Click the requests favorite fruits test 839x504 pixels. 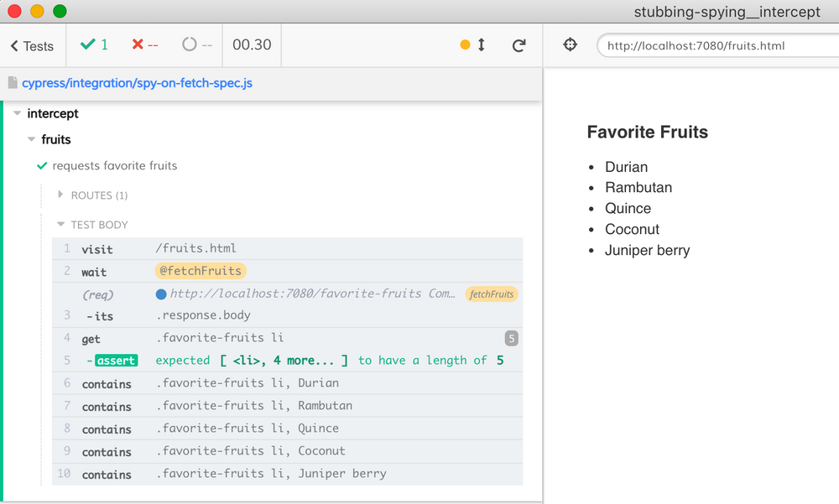click(x=115, y=166)
